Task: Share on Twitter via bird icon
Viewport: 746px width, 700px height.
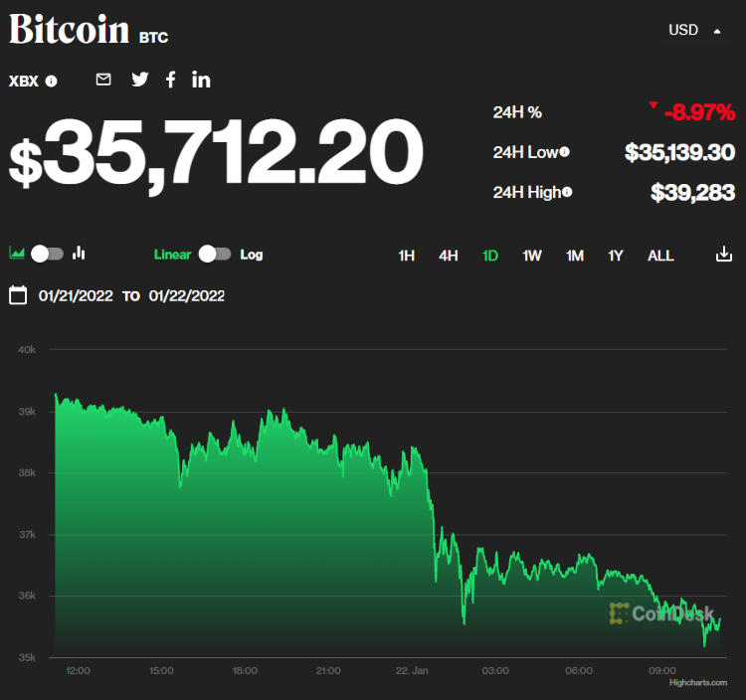Action: click(139, 80)
